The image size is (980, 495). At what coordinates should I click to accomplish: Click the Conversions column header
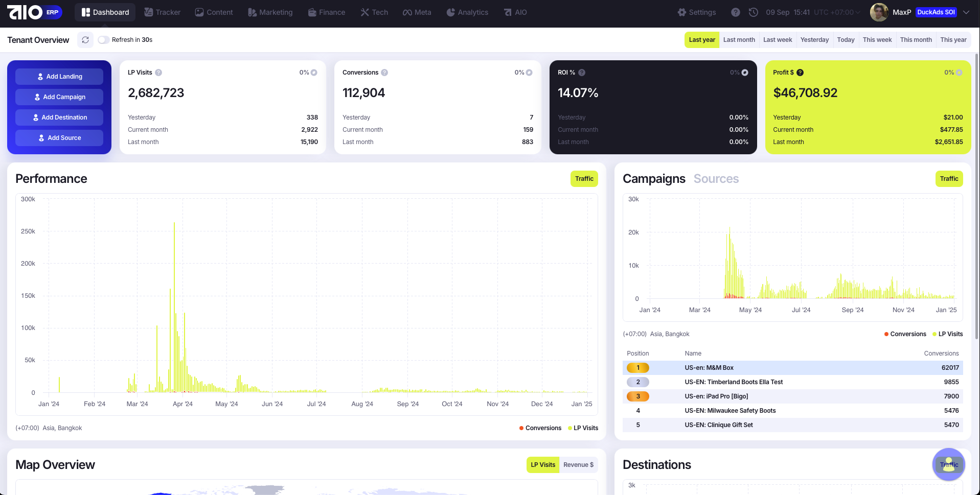click(941, 353)
